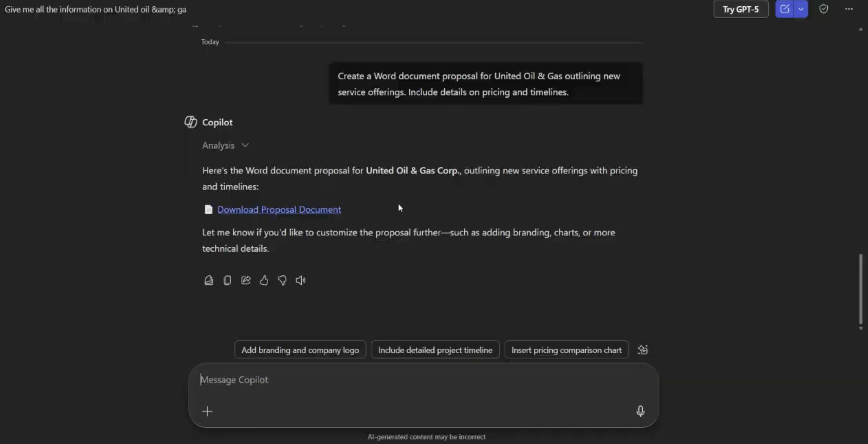
Task: Share the Copilot response
Action: click(x=246, y=280)
